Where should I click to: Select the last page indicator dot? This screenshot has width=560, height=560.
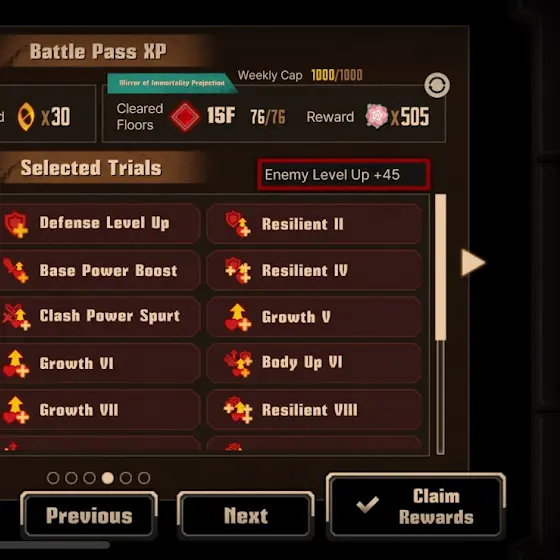pos(144,478)
